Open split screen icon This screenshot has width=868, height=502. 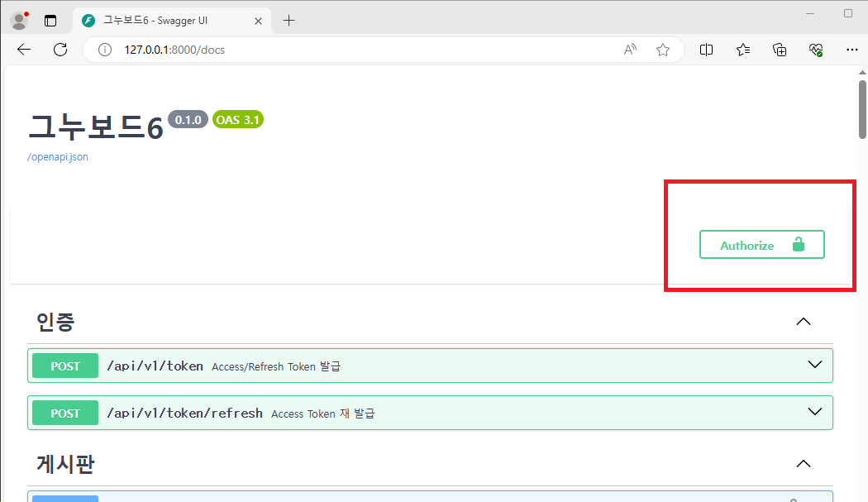point(706,50)
